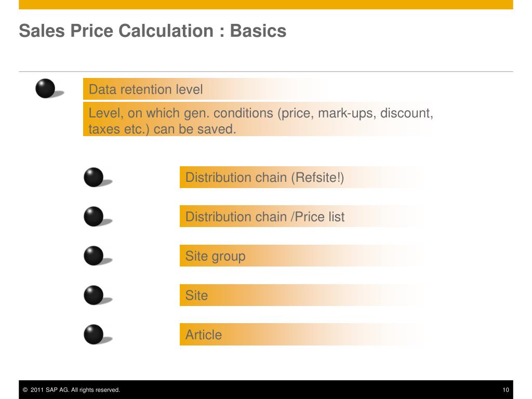Click the words 'taxes etc.) can be saved.'
Screen dimensions: 532x399
point(162,129)
